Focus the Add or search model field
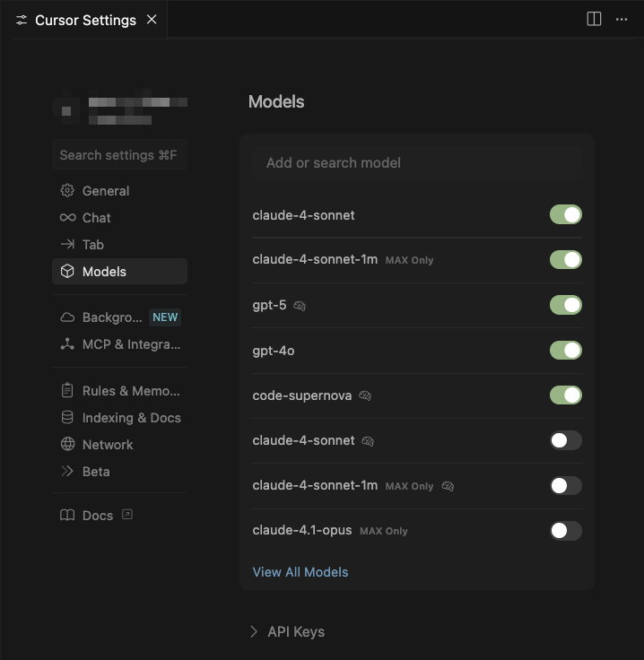 click(x=417, y=163)
